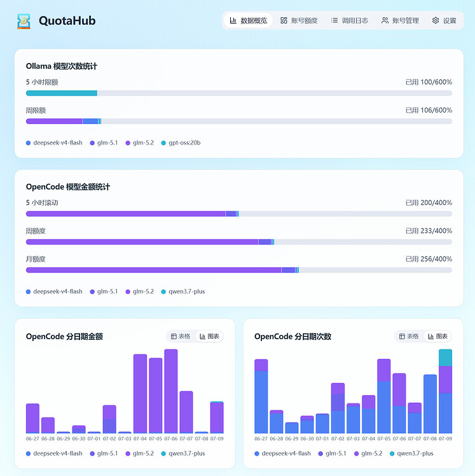Toggle gpt-oss:20b legend entry
475x476 pixels.
[x=181, y=143]
